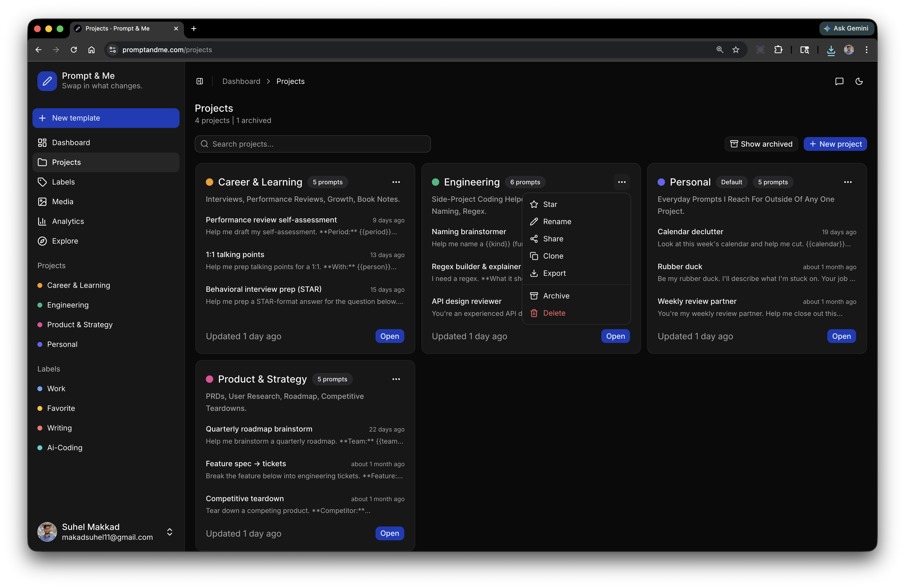This screenshot has width=905, height=588.
Task: Focus the Search projects field
Action: [313, 144]
